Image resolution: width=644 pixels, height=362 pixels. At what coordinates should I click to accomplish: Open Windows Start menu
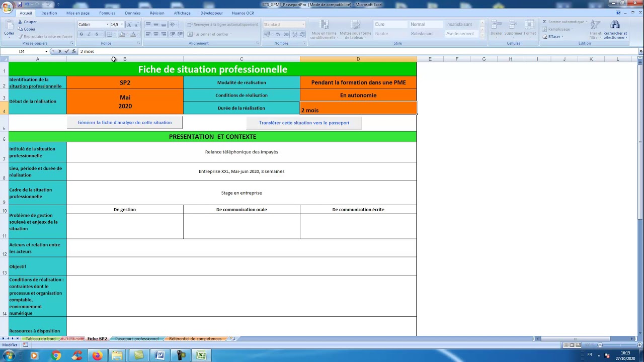click(9, 355)
